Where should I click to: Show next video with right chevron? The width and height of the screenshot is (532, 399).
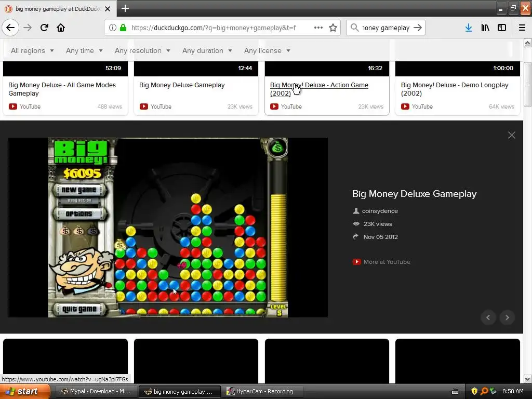pyautogui.click(x=507, y=317)
